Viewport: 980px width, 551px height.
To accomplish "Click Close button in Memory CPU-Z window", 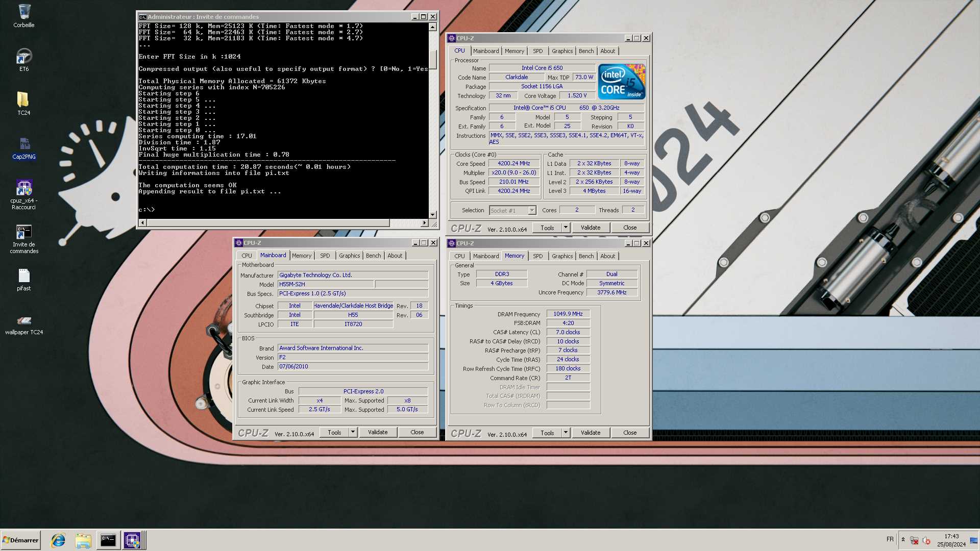I will point(630,433).
